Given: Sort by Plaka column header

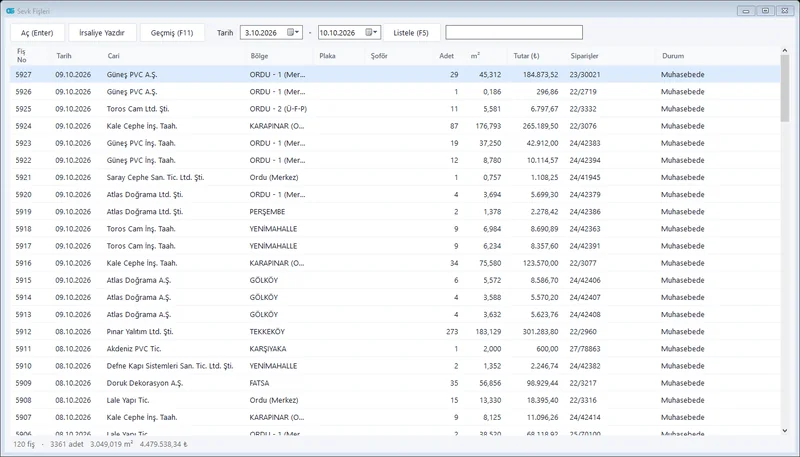Looking at the screenshot, I should coord(327,56).
